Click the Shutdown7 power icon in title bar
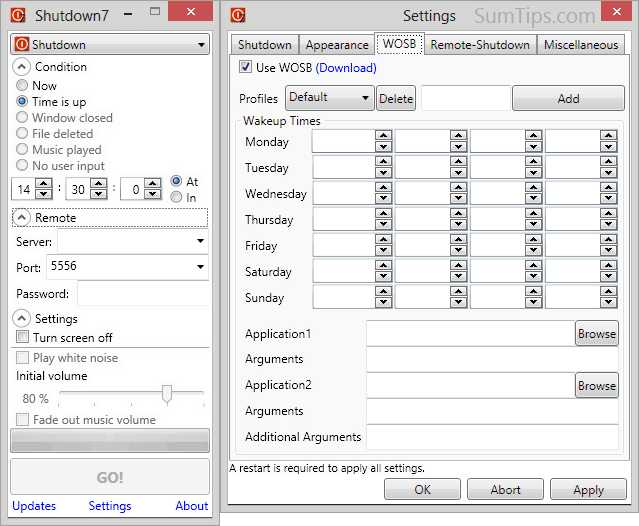Image resolution: width=639 pixels, height=526 pixels. pyautogui.click(x=17, y=15)
